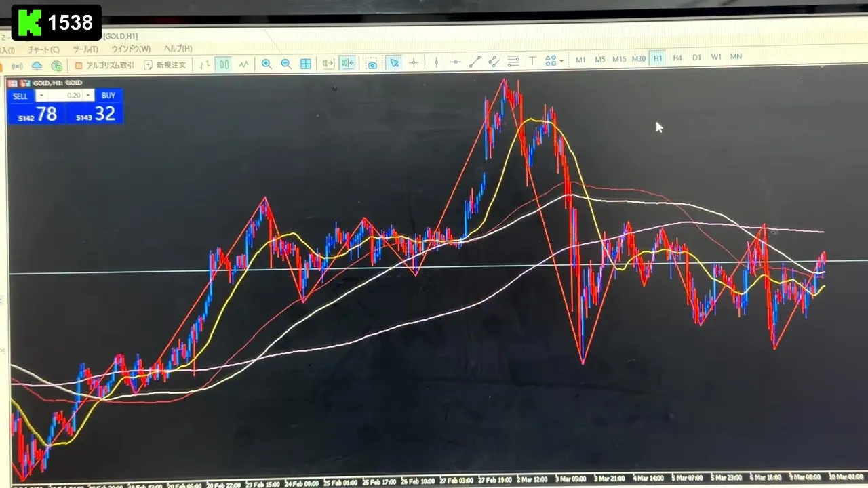Tile chart windows with grid icon
Image resolution: width=868 pixels, height=488 pixels.
point(306,64)
